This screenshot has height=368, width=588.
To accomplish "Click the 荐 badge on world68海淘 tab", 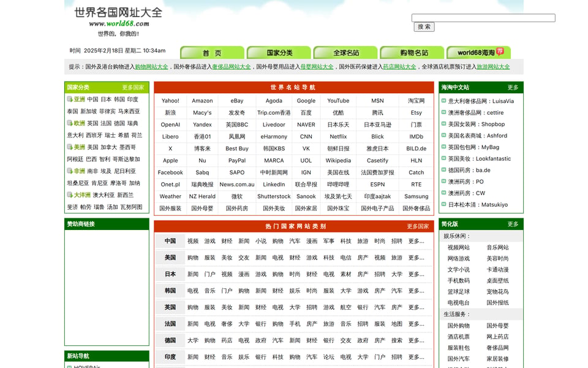I will coord(500,52).
